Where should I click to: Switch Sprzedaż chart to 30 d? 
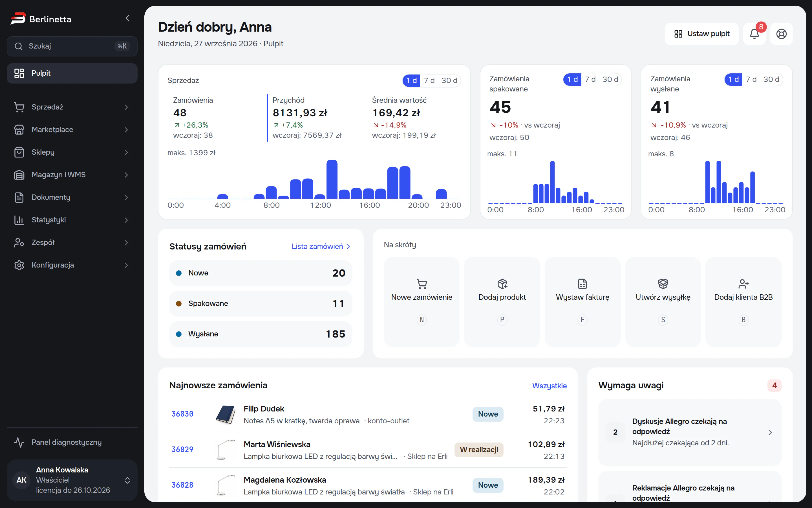pyautogui.click(x=449, y=81)
